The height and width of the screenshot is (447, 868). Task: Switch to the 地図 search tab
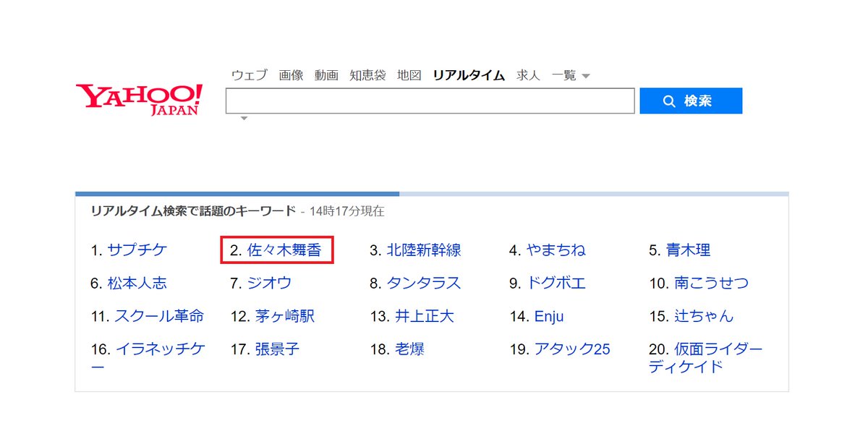click(x=409, y=75)
